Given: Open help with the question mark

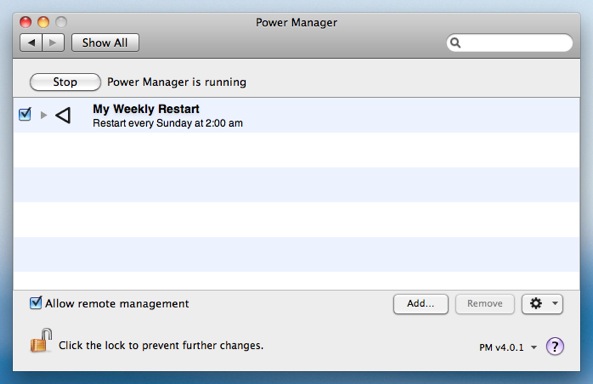Looking at the screenshot, I should pyautogui.click(x=555, y=346).
